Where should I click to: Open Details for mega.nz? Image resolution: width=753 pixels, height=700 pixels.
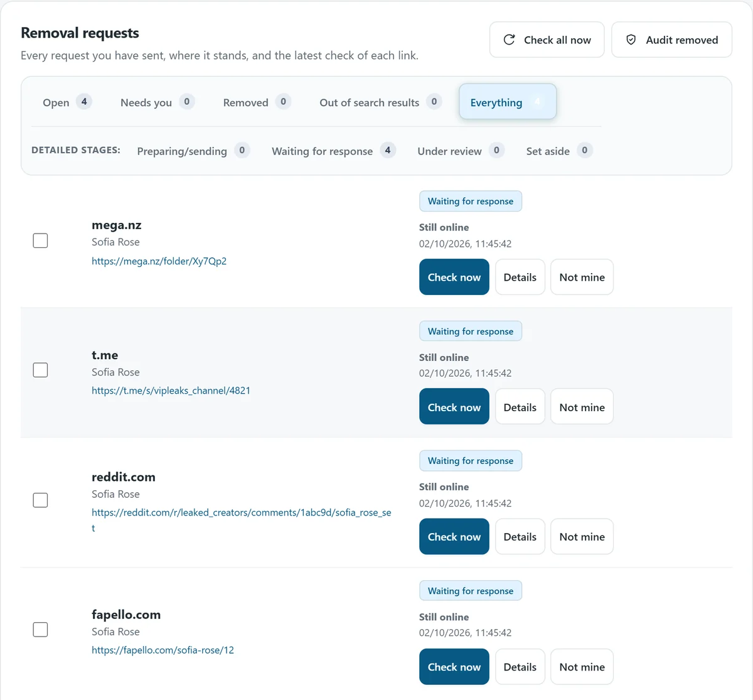click(520, 277)
